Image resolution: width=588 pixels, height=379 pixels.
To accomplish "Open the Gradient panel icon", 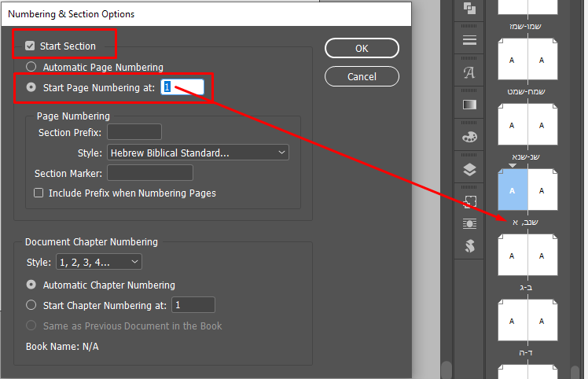I will click(469, 105).
